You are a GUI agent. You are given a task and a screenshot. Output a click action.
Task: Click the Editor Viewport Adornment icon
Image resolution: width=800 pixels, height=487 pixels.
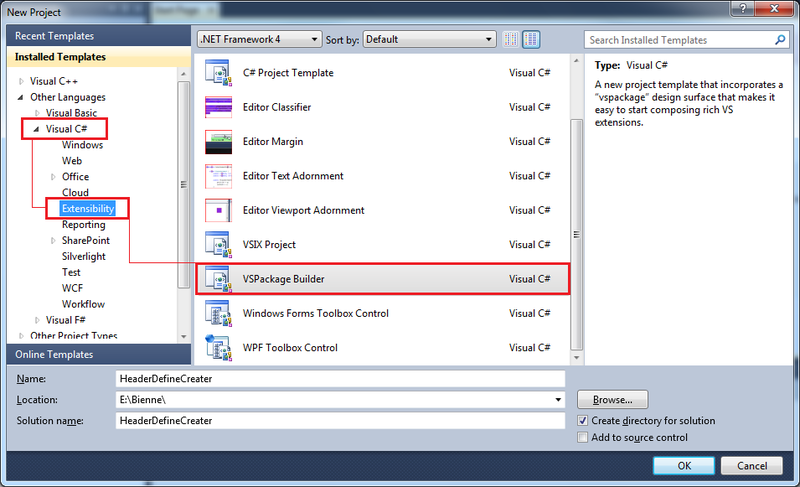tap(218, 210)
